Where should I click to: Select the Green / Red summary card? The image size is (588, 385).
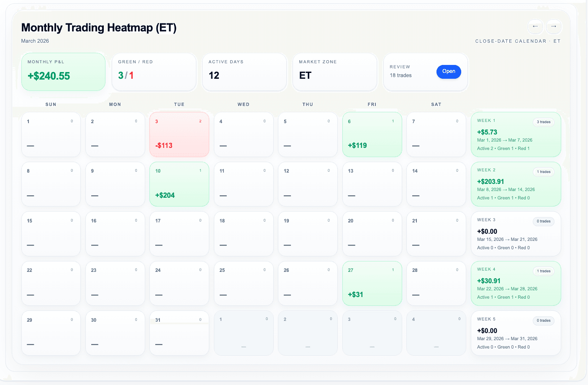click(x=154, y=72)
